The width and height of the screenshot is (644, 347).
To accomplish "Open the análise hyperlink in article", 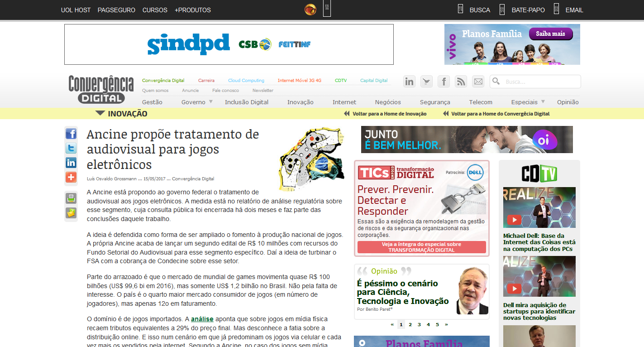I will (202, 319).
